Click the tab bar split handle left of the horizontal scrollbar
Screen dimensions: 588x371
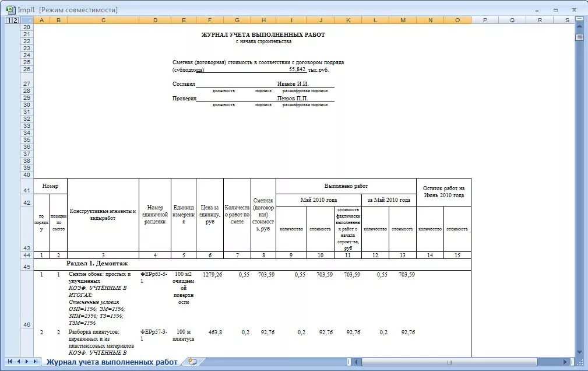click(349, 362)
